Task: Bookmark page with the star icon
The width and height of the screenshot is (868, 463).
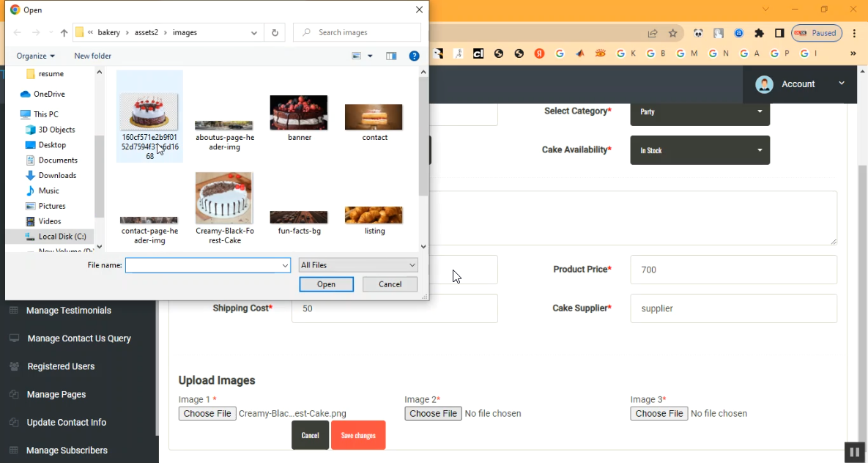Action: tap(672, 33)
